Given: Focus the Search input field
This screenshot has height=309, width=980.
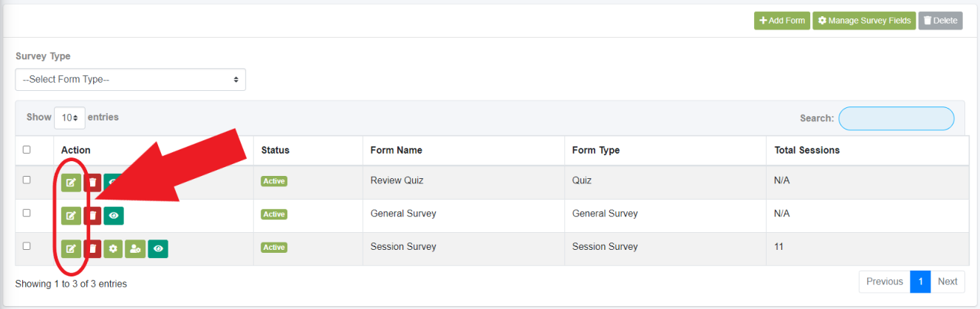Looking at the screenshot, I should click(x=896, y=118).
